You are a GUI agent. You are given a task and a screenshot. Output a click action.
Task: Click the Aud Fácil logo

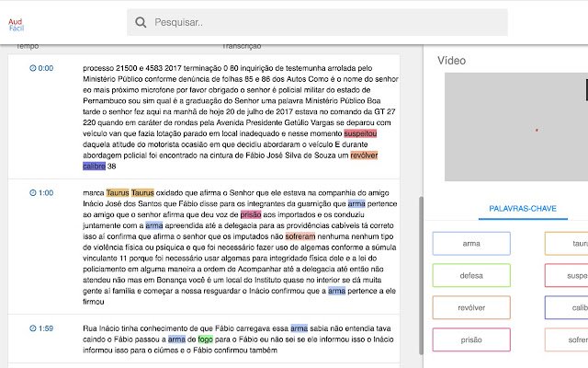click(x=17, y=25)
